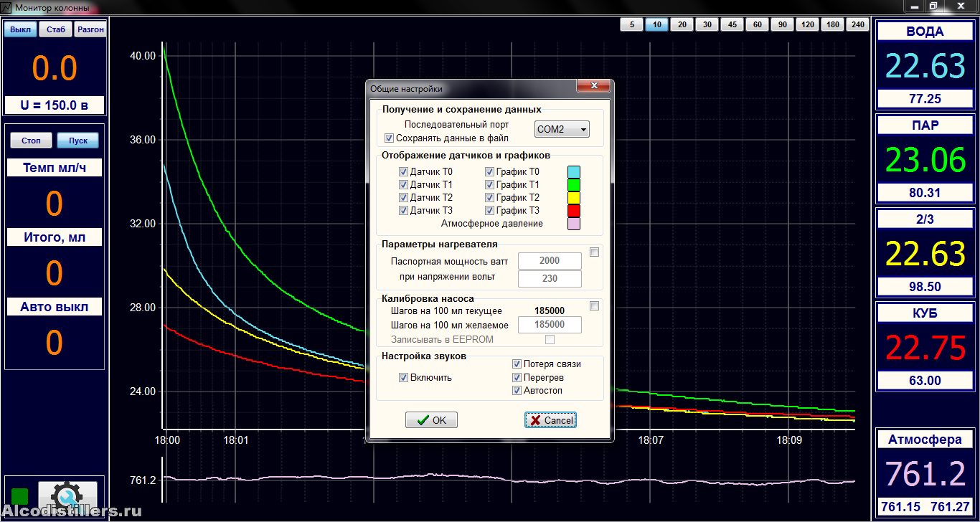Click the Паспортная мощность ватт input field
This screenshot has width=980, height=522.
tap(550, 261)
